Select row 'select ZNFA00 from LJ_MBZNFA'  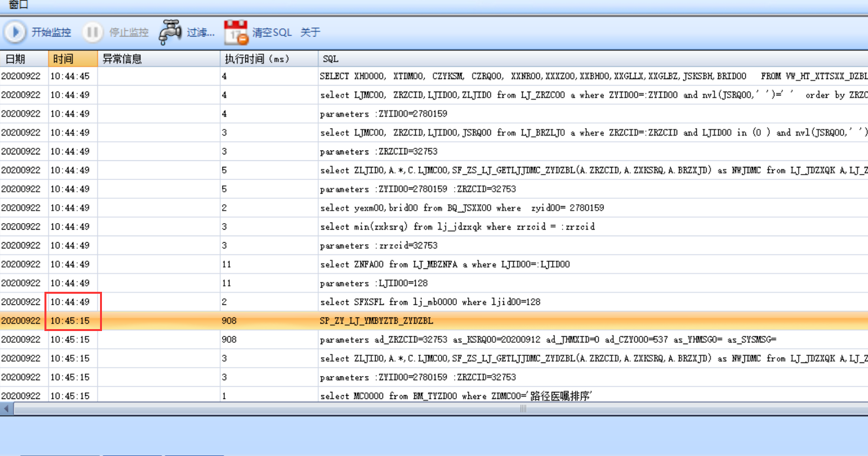[434, 264]
